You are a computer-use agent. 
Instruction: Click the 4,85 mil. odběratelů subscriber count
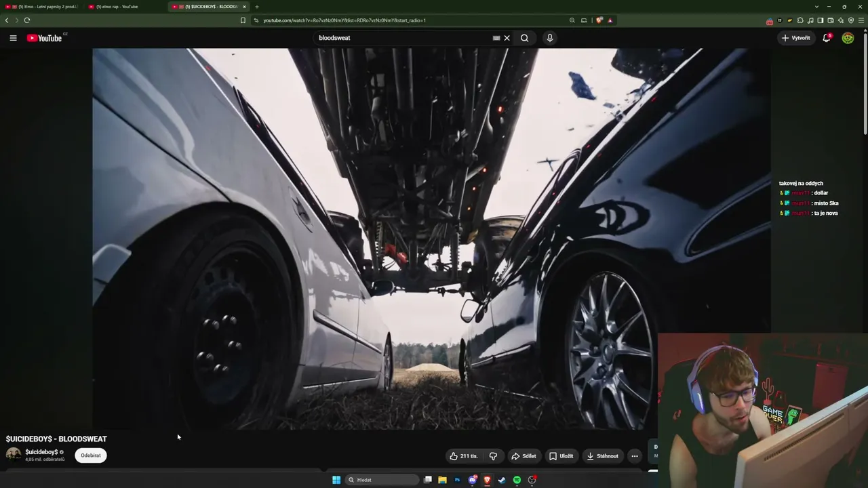click(45, 460)
